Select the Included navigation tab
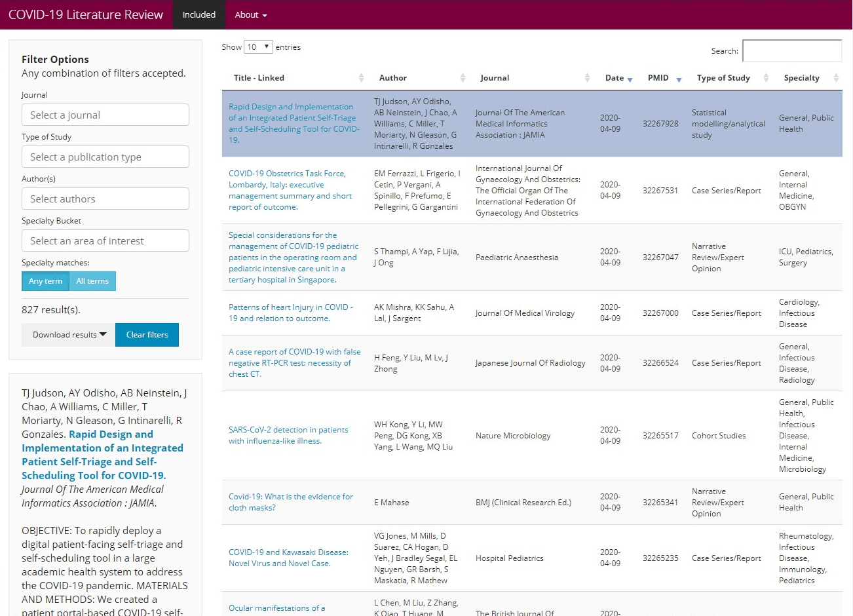The width and height of the screenshot is (853, 616). click(x=199, y=14)
